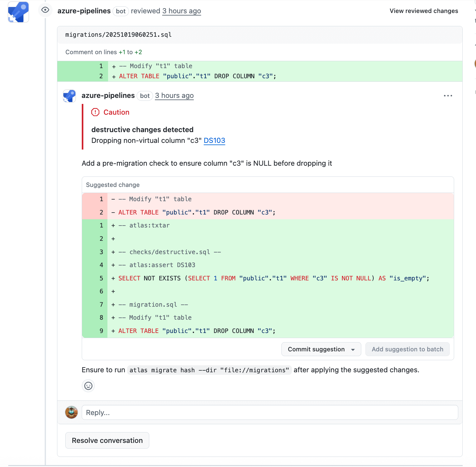Click your avatar beside the reply box
Viewport: 476px width, 467px height.
pyautogui.click(x=71, y=412)
